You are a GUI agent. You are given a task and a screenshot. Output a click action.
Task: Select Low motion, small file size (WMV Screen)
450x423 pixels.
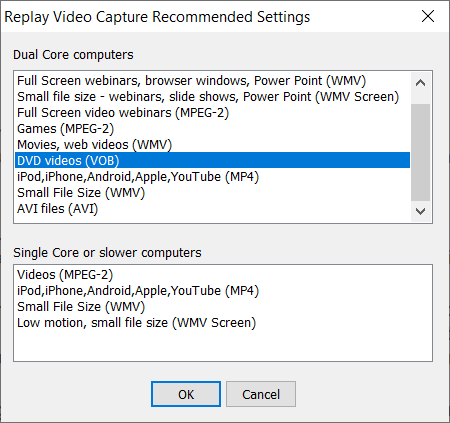pyautogui.click(x=223, y=323)
